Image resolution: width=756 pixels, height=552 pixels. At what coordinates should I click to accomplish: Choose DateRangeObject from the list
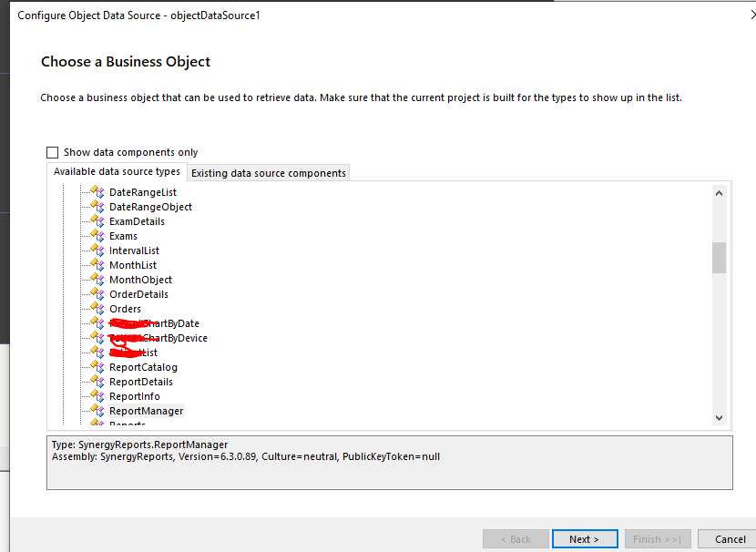pyautogui.click(x=150, y=207)
